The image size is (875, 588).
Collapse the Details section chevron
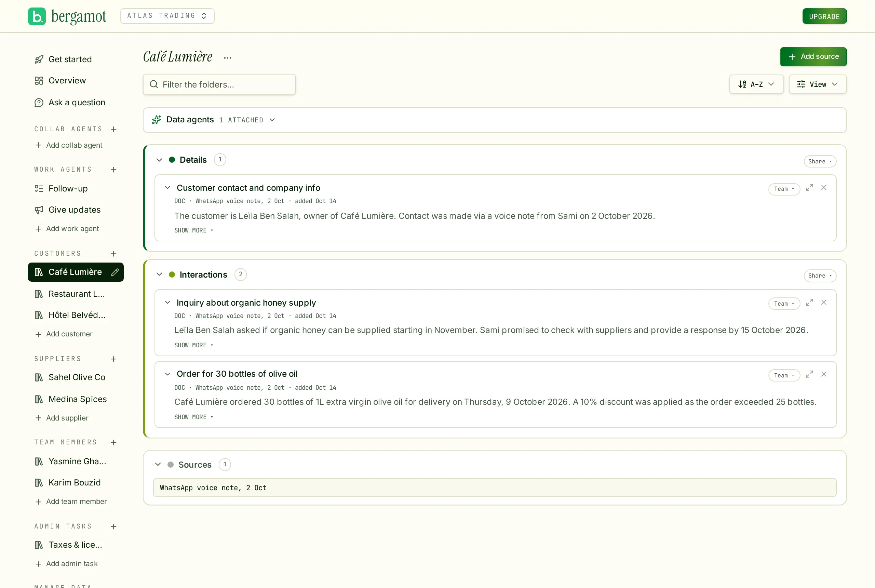click(159, 160)
